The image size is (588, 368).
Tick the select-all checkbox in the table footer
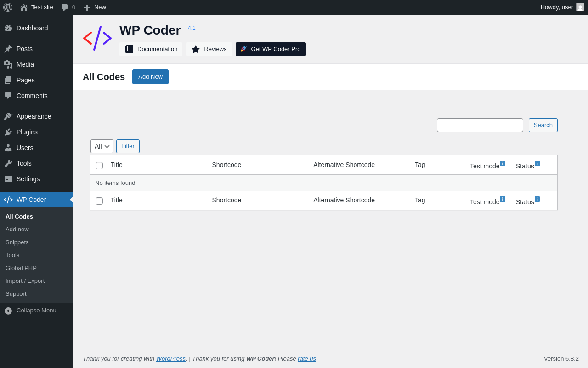pos(99,201)
